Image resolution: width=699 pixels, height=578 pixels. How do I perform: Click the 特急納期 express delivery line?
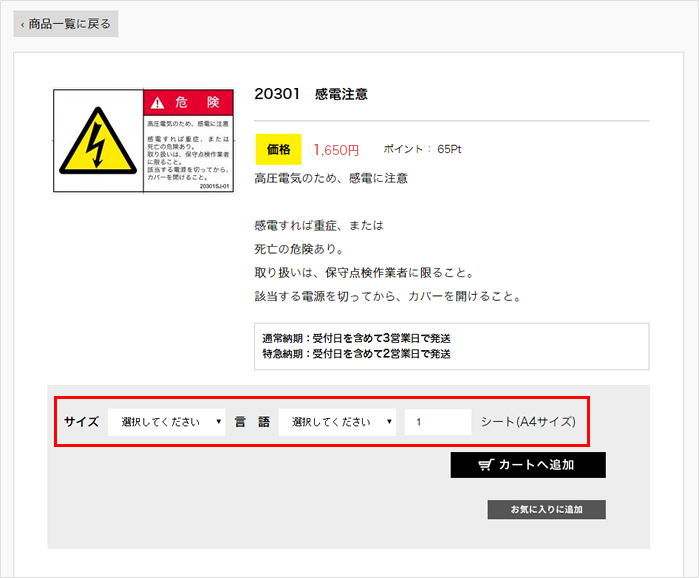pyautogui.click(x=356, y=354)
